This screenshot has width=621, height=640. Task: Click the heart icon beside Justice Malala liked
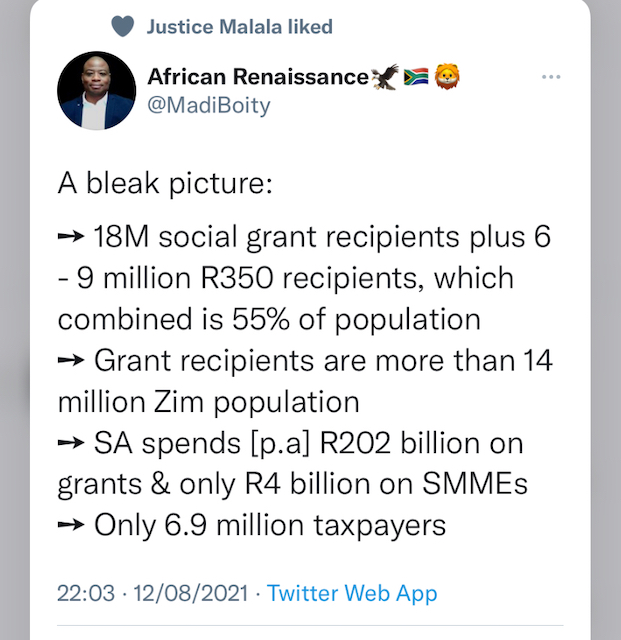pos(122,27)
